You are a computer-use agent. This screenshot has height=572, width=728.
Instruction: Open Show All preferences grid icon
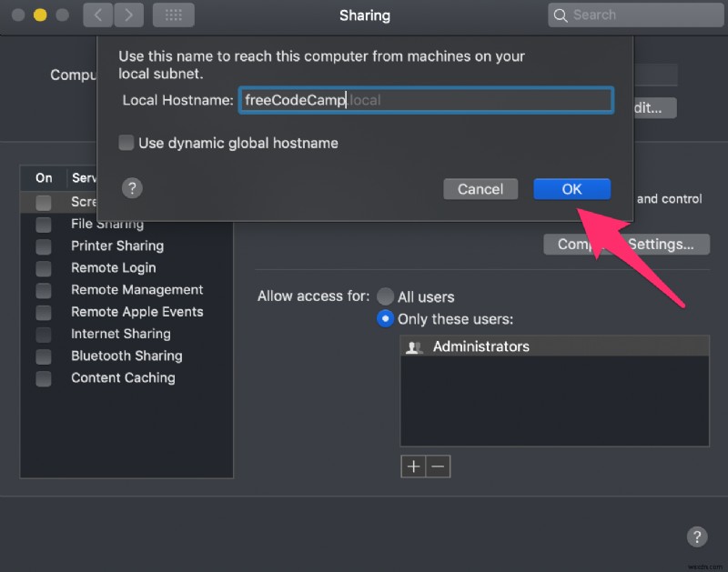pyautogui.click(x=173, y=15)
